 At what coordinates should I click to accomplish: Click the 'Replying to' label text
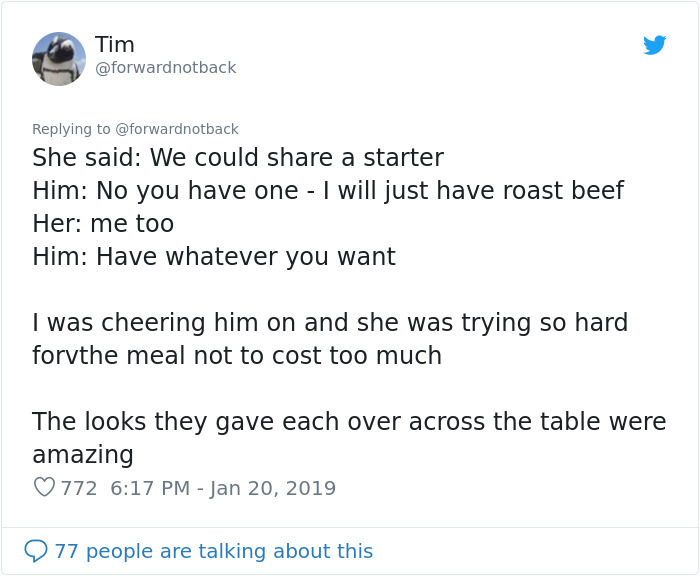click(x=71, y=129)
